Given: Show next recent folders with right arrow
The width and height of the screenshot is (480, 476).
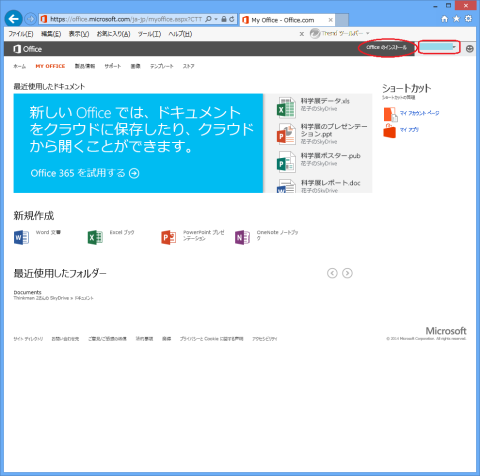Looking at the screenshot, I should pyautogui.click(x=347, y=273).
